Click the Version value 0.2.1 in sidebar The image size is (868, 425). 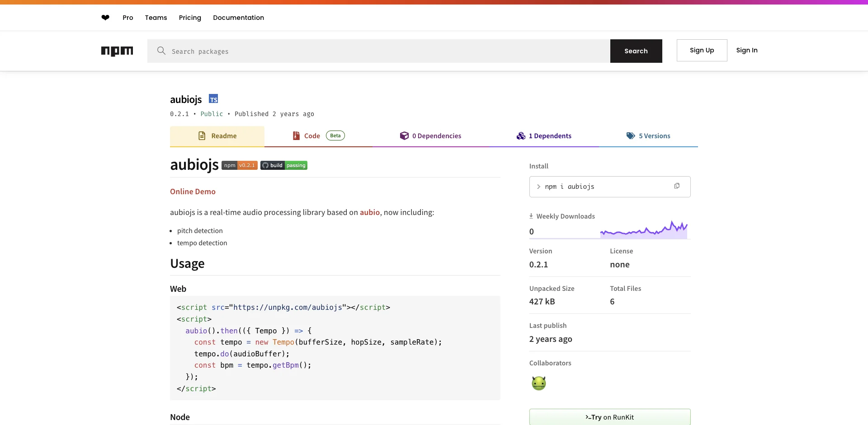tap(538, 265)
